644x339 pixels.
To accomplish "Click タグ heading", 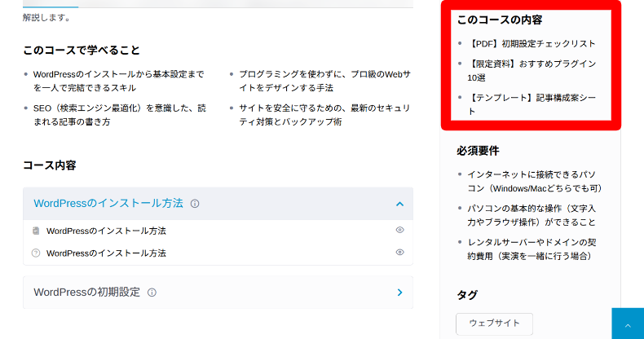I will pyautogui.click(x=467, y=295).
